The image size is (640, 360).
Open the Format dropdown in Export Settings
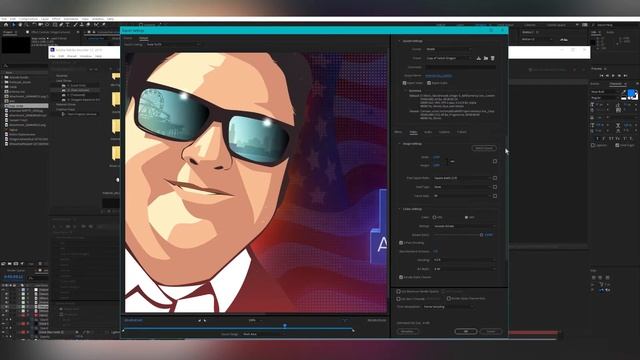pos(448,49)
